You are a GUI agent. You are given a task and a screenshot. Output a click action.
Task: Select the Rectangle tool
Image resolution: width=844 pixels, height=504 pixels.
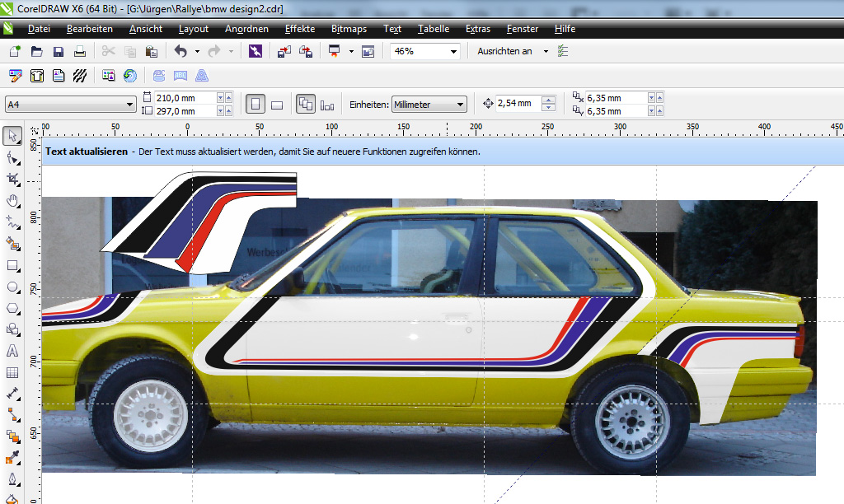(x=12, y=266)
